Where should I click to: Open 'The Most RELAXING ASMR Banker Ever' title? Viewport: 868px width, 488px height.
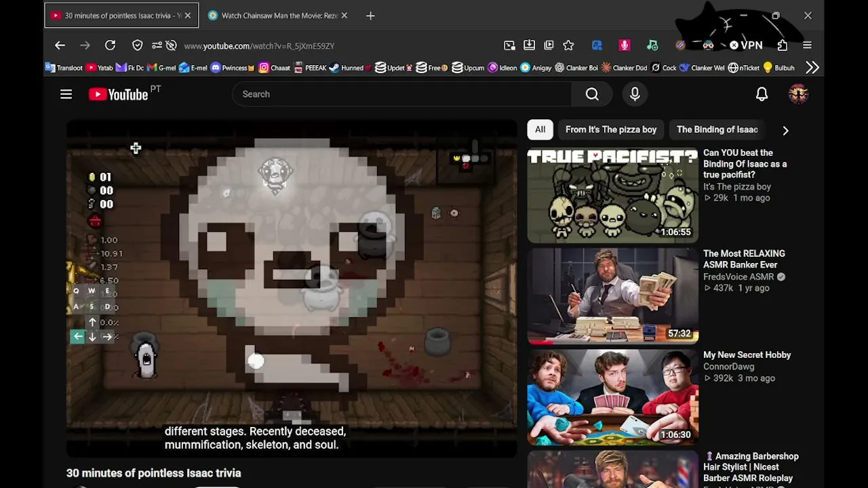744,259
